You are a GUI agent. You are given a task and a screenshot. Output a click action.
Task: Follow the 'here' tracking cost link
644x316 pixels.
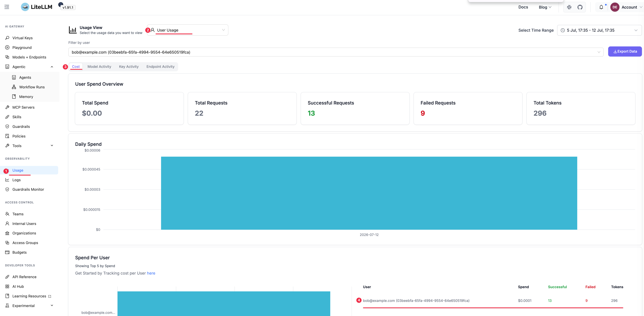pos(151,273)
